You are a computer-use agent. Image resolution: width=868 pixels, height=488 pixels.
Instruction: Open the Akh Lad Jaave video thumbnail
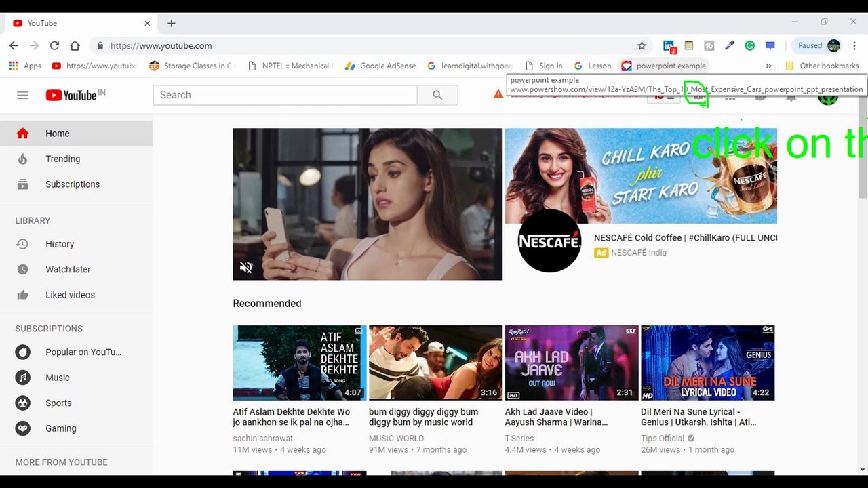point(572,363)
